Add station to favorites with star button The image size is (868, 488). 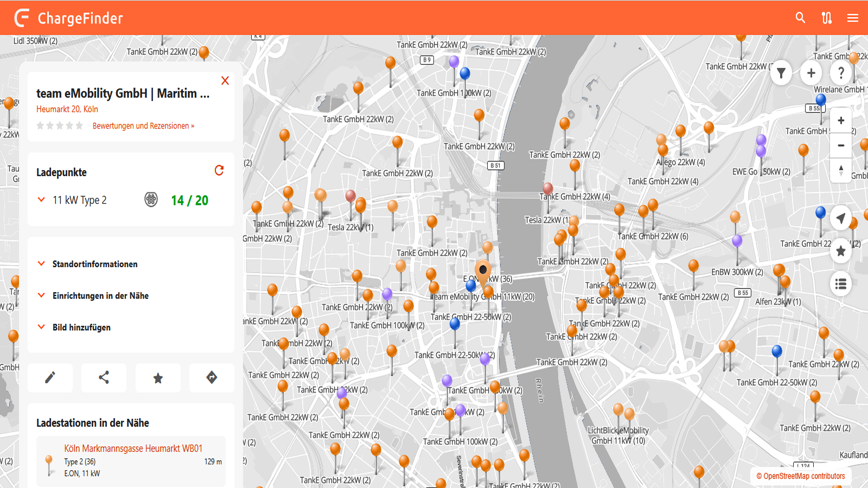coord(158,377)
